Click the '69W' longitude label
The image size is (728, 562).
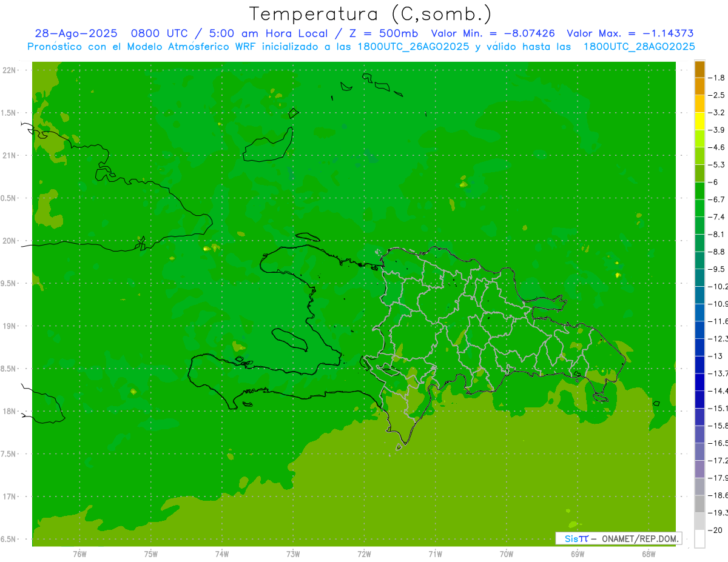tap(578, 554)
